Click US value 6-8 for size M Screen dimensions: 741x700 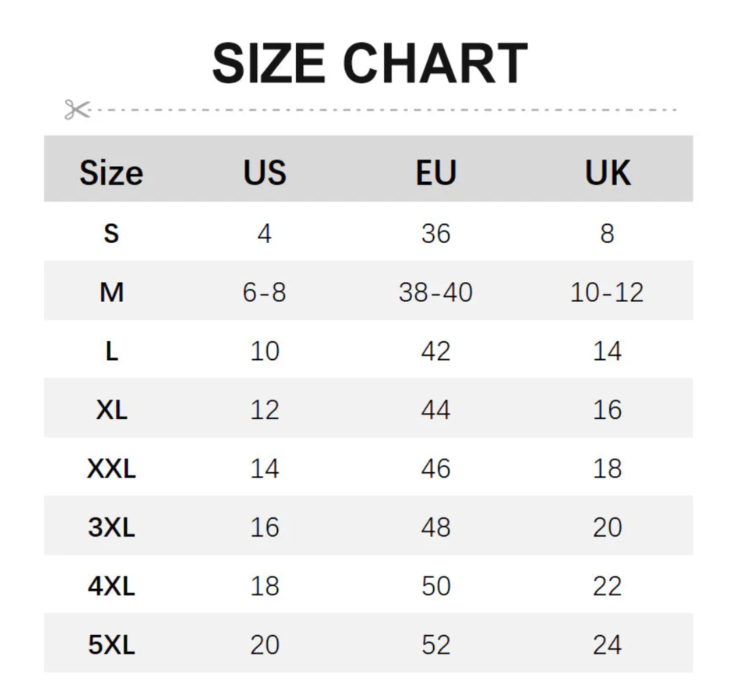(265, 292)
